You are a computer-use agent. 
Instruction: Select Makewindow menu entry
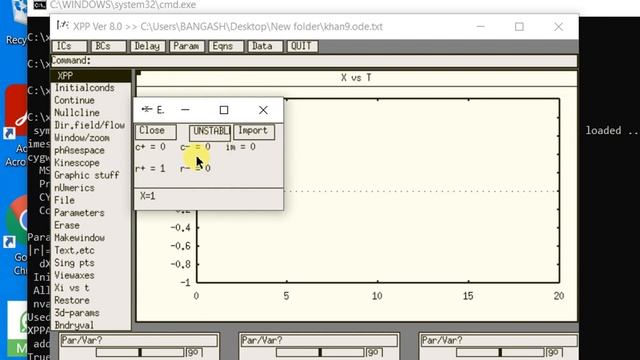[80, 238]
